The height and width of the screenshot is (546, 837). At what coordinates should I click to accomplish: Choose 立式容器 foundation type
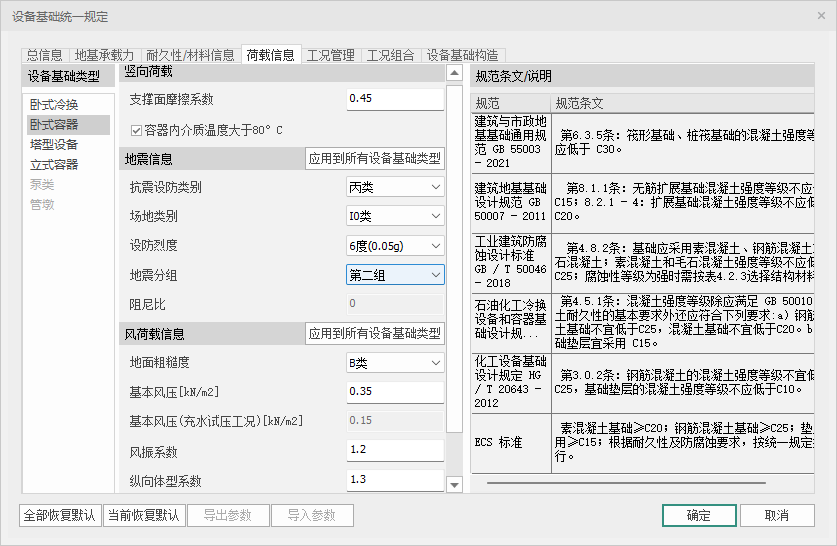(68, 165)
